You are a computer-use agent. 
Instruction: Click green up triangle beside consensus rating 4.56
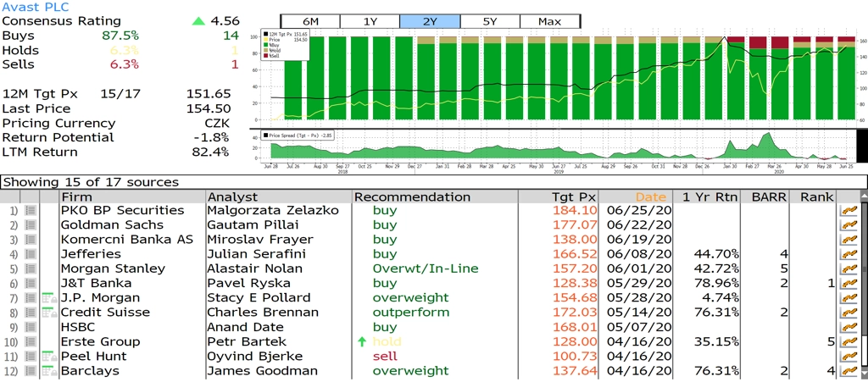[x=198, y=21]
